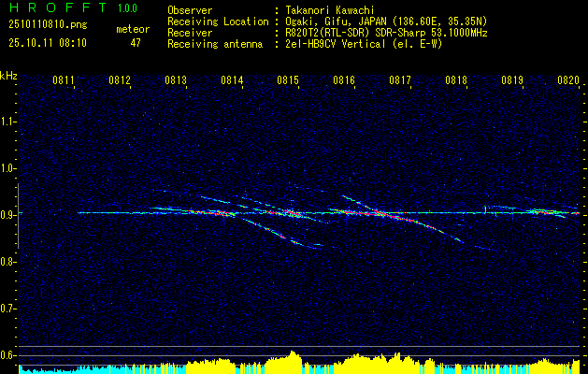Click the Receiving antenna label
The width and height of the screenshot is (588, 374).
pyautogui.click(x=215, y=44)
